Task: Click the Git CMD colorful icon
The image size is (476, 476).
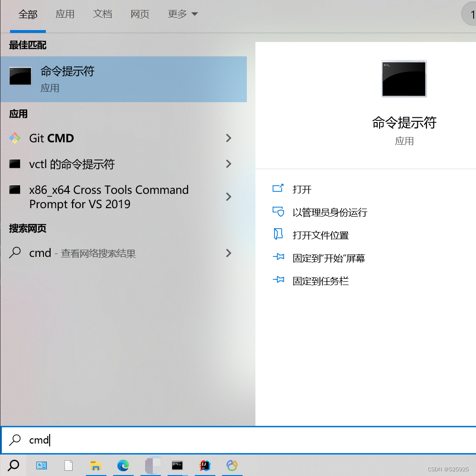Action: 15,138
